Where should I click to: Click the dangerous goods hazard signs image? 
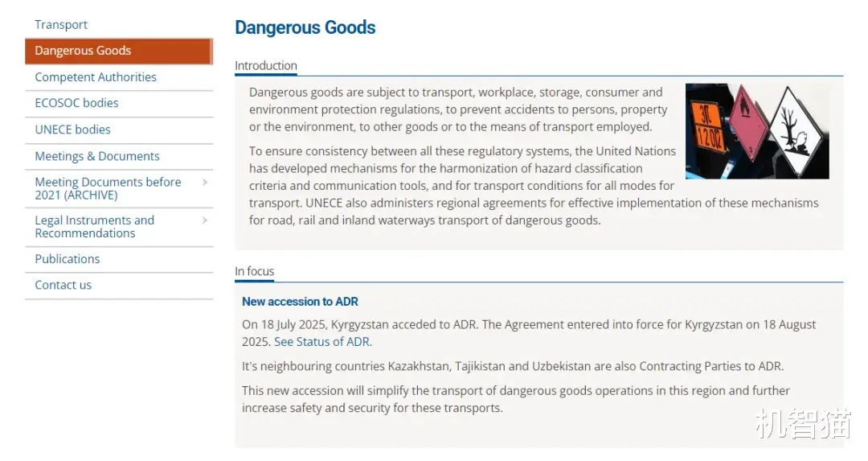coord(756,131)
